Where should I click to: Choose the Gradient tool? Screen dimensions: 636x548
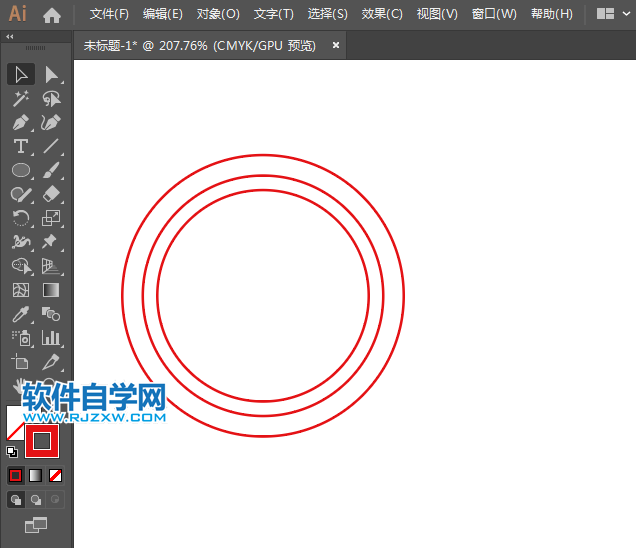51,290
